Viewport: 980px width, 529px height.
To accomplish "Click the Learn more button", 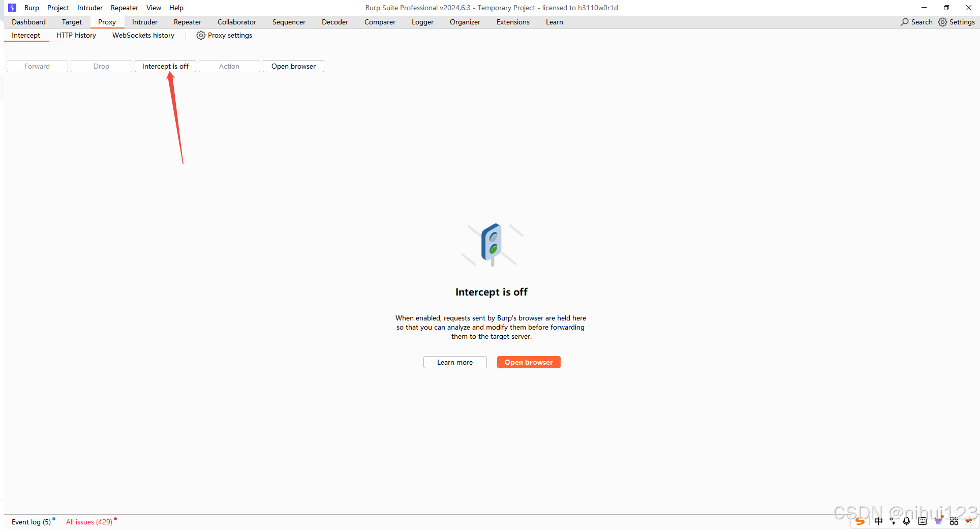I will tap(455, 362).
